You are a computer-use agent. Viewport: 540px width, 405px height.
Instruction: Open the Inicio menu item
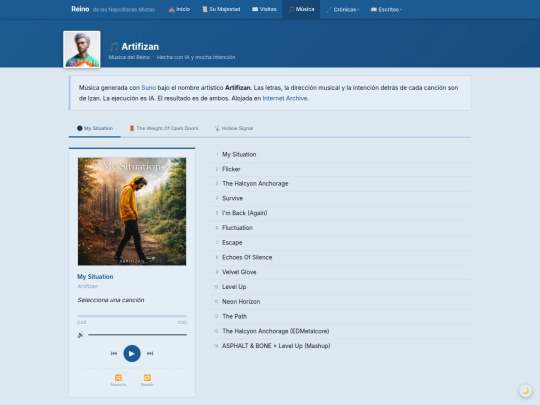(179, 9)
